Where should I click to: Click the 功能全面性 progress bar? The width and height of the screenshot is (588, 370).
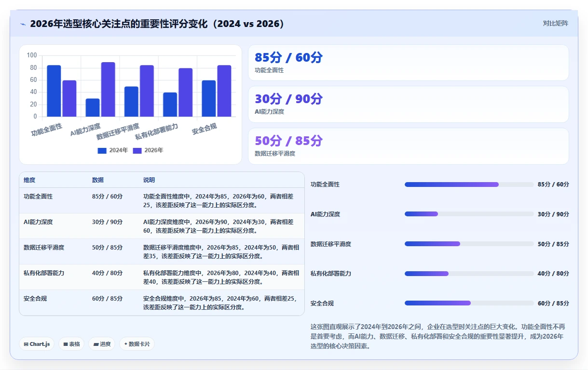point(469,185)
